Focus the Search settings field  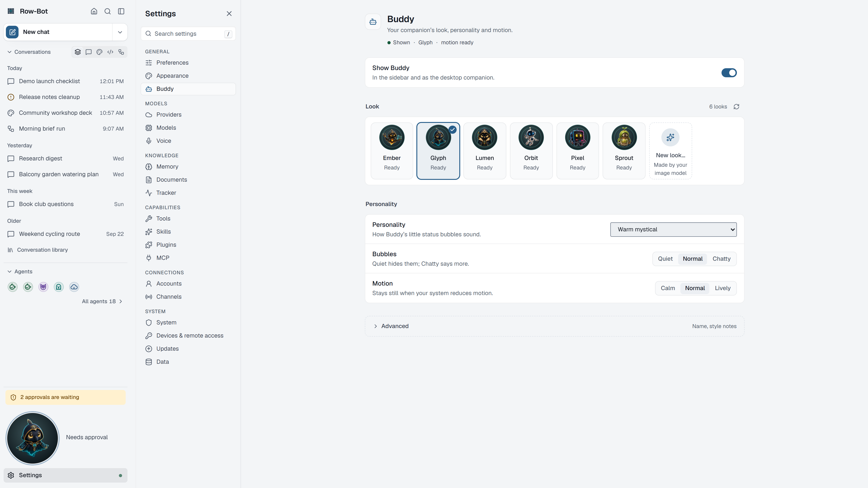(188, 34)
